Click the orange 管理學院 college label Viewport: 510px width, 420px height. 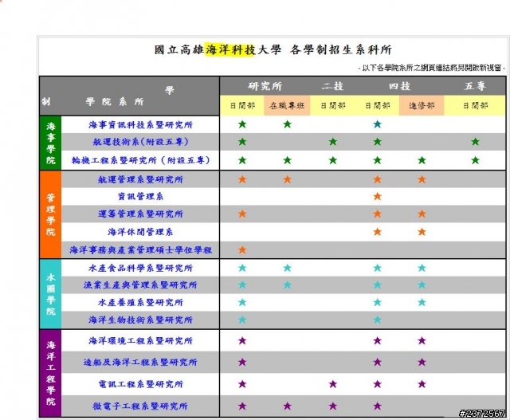click(x=51, y=214)
